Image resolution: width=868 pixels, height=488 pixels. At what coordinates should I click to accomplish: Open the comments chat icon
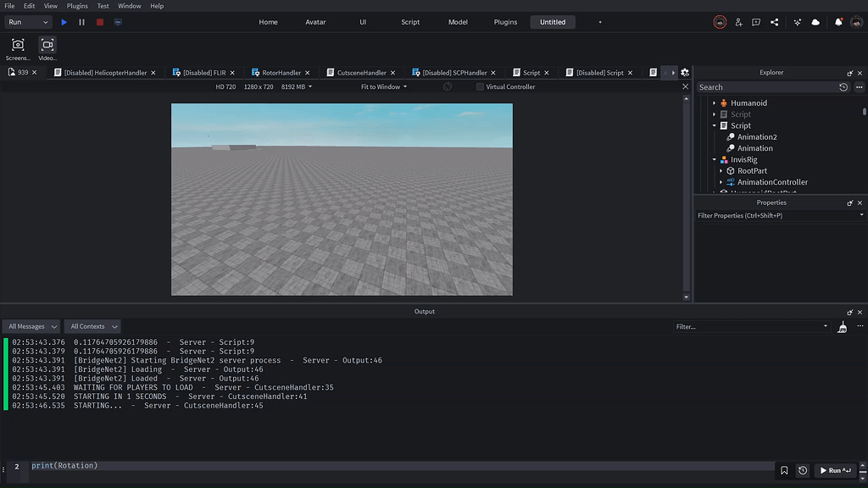click(756, 22)
